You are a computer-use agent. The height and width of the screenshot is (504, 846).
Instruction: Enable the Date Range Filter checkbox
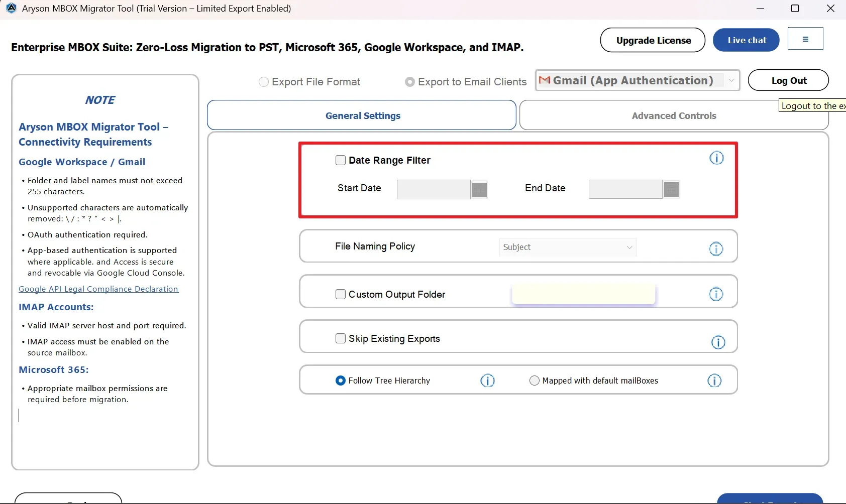(x=341, y=160)
